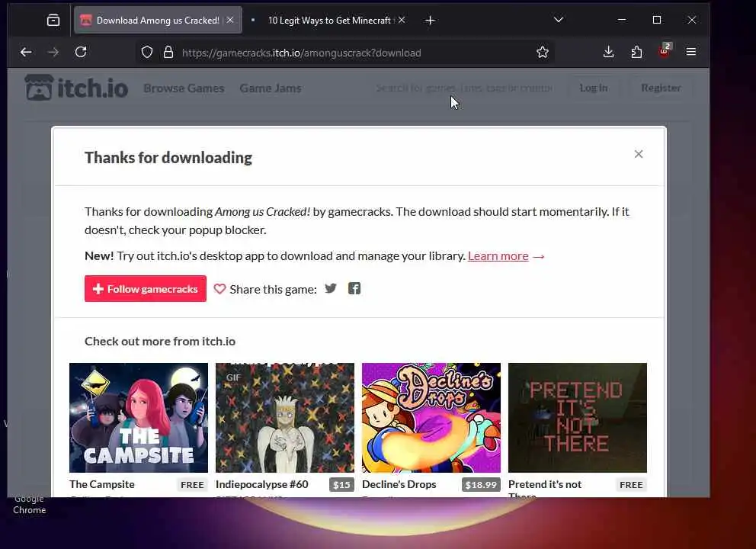This screenshot has height=549, width=756.
Task: Click FREE tag on Pretend it's not There
Action: 631,485
